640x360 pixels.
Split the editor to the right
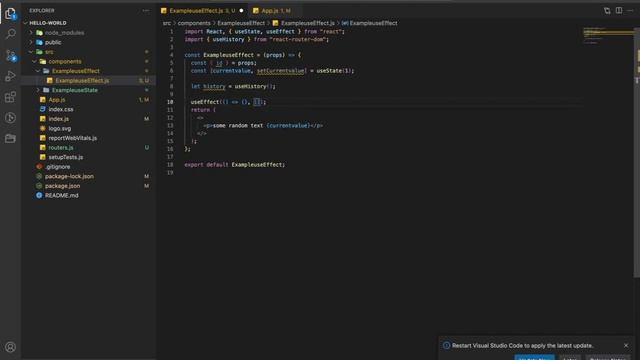click(x=619, y=11)
